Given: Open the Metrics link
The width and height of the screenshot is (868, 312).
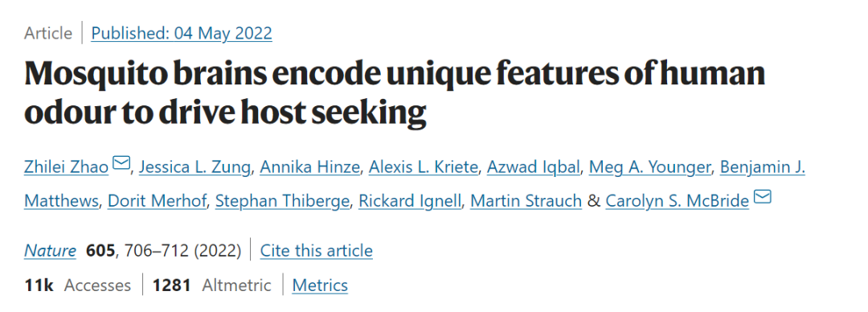Looking at the screenshot, I should (320, 285).
